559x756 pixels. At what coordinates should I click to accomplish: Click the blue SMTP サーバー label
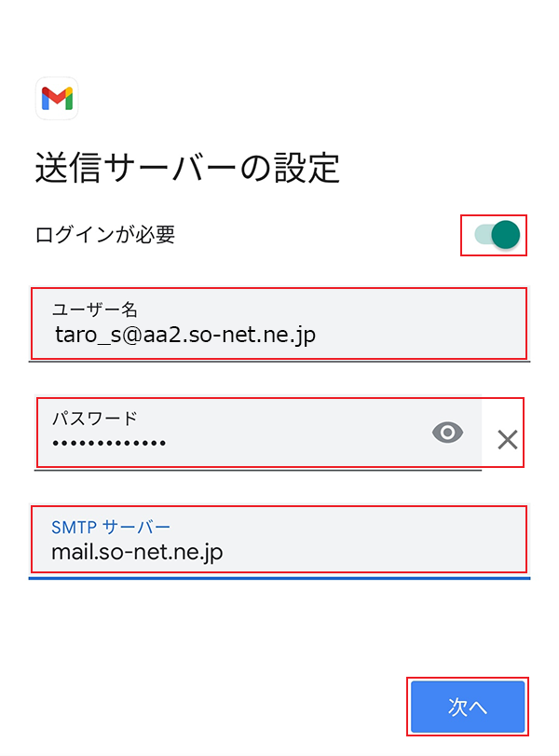pyautogui.click(x=111, y=527)
